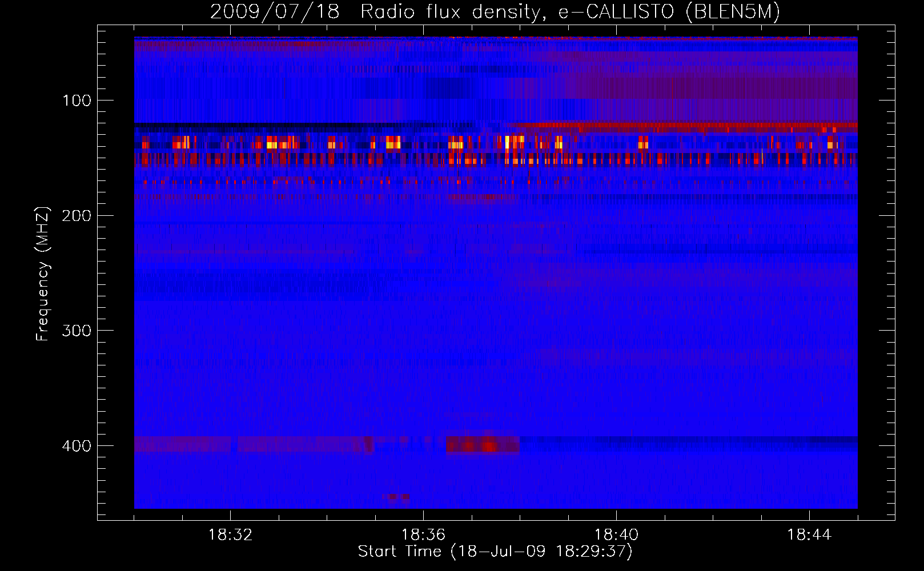The image size is (924, 571).
Task: Click the 'Start Time (18-Jul-09 18:29:37)' label
Action: pos(495,552)
